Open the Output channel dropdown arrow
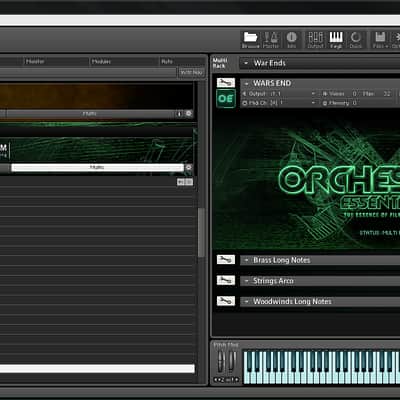 pos(313,94)
